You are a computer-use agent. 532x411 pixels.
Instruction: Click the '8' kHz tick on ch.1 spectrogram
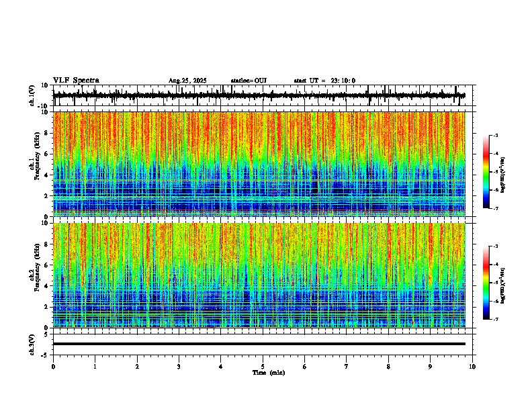pos(47,133)
